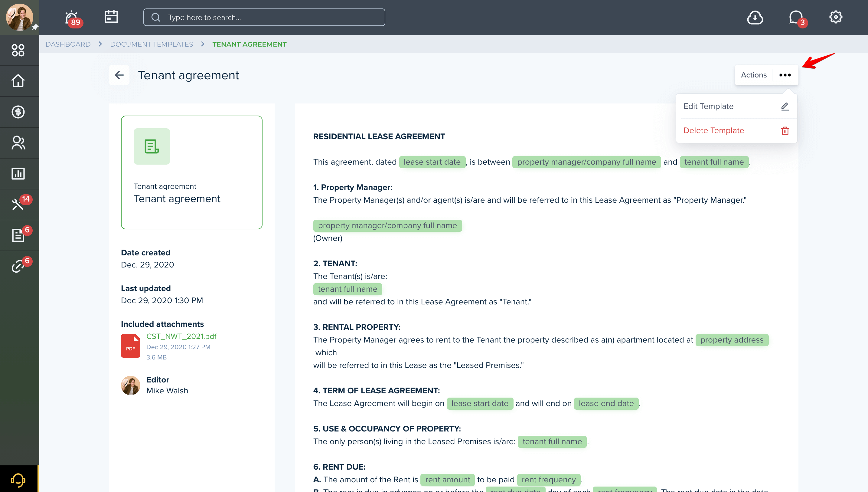Click the back arrow next to Tenant agreement
Viewport: 868px width, 492px height.
119,75
